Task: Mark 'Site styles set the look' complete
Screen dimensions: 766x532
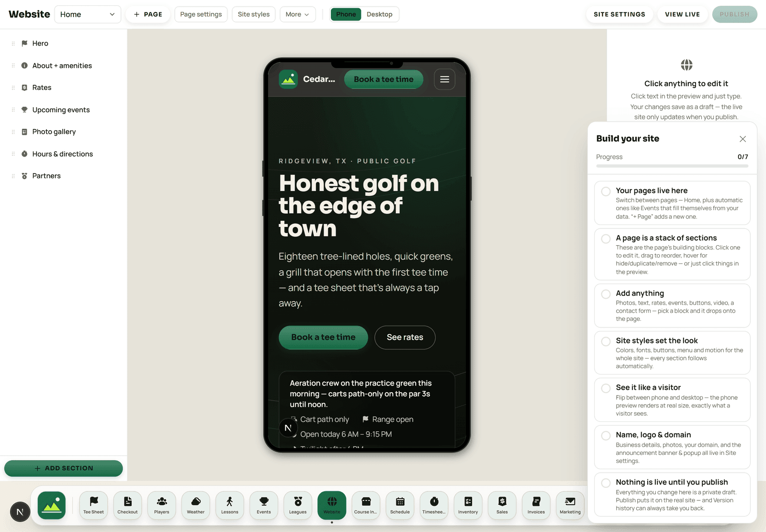Action: (606, 341)
